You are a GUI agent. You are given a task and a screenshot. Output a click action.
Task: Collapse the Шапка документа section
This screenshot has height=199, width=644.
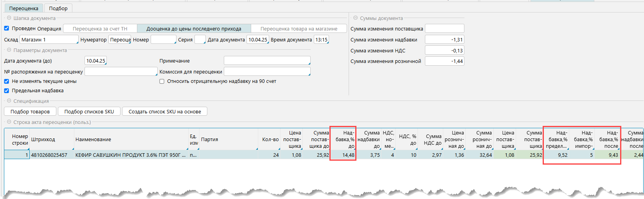click(9, 18)
